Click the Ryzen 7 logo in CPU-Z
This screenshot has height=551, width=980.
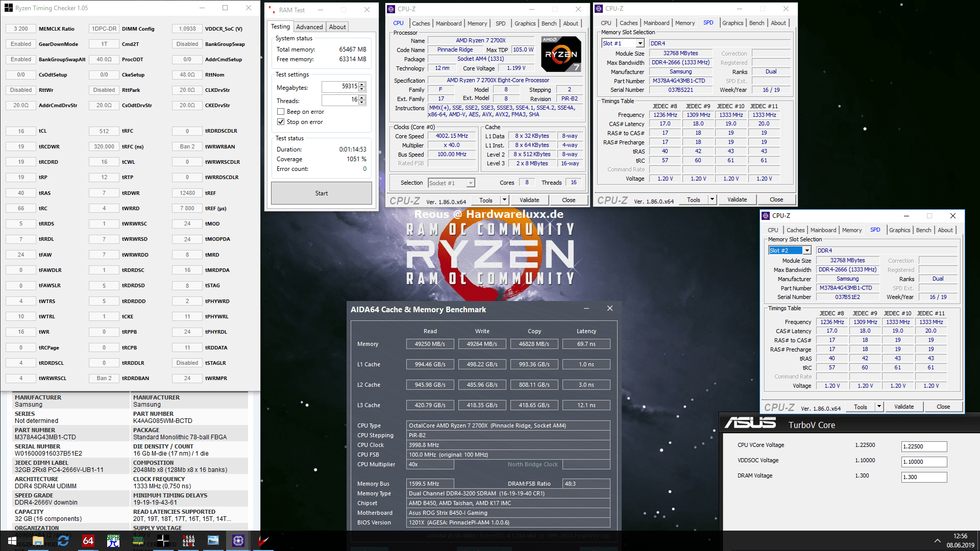(561, 54)
